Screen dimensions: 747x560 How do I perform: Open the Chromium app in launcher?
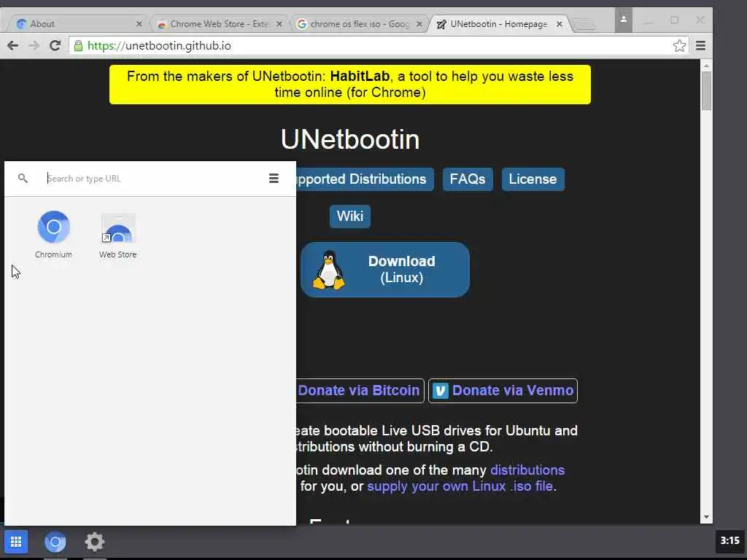pos(54,234)
